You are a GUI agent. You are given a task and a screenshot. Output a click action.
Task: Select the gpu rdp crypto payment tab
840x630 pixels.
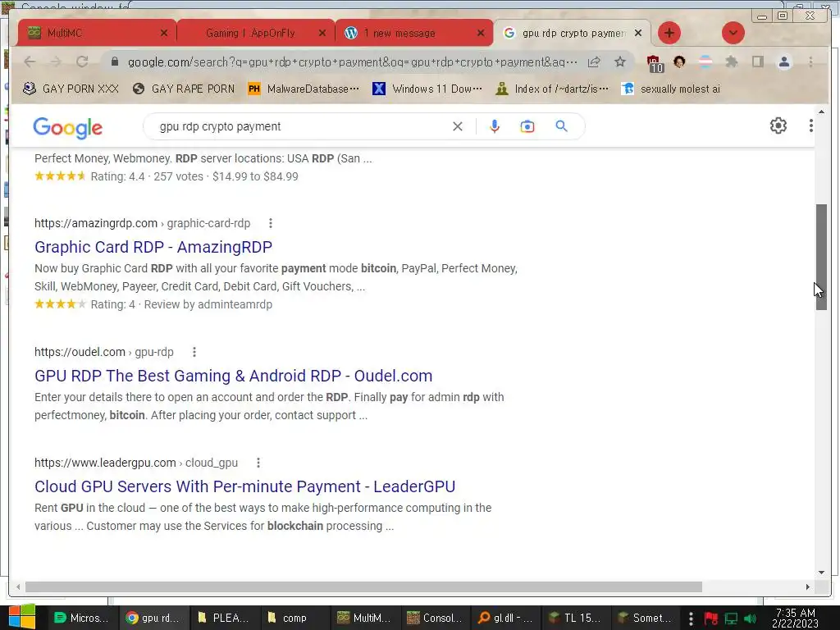572,33
